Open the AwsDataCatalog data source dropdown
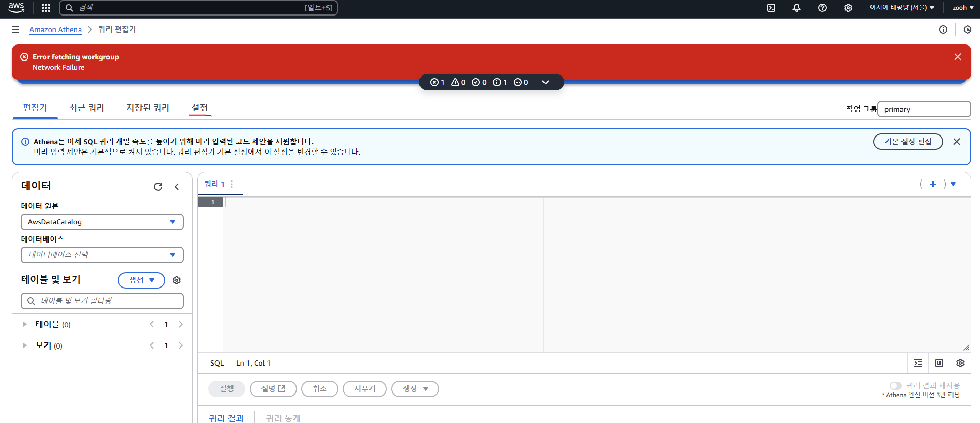This screenshot has height=423, width=980. [102, 222]
